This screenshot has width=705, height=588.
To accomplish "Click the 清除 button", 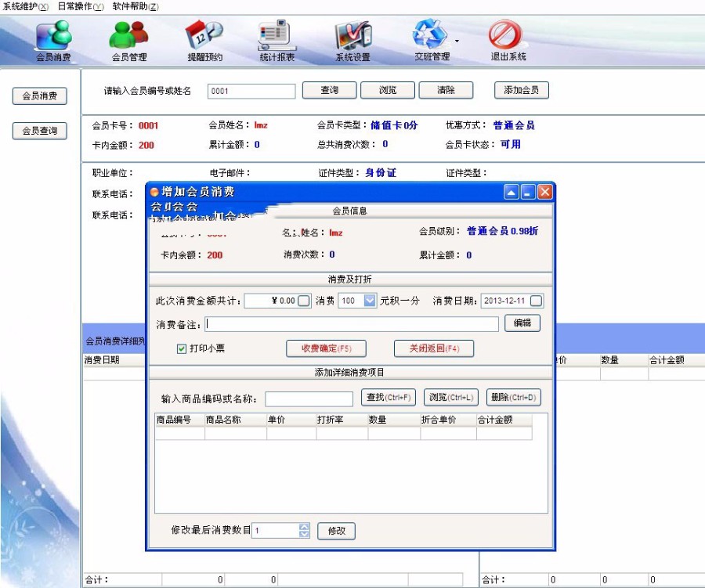I will (446, 90).
